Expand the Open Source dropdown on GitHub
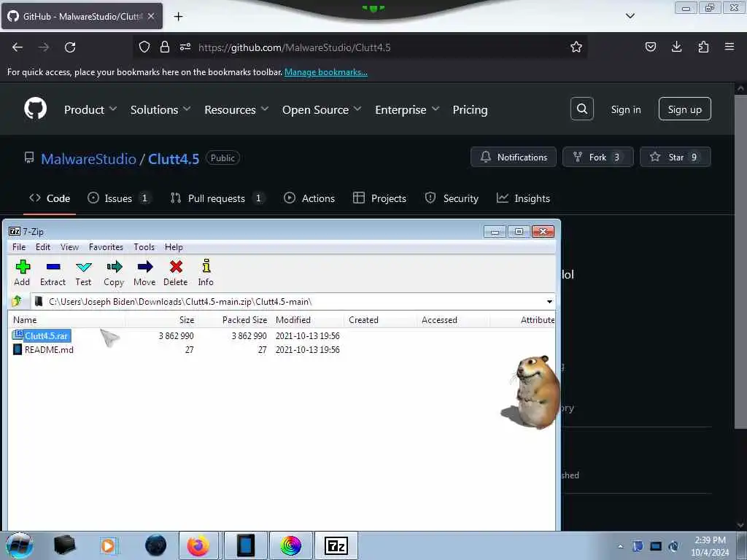The width and height of the screenshot is (747, 560). tap(322, 109)
